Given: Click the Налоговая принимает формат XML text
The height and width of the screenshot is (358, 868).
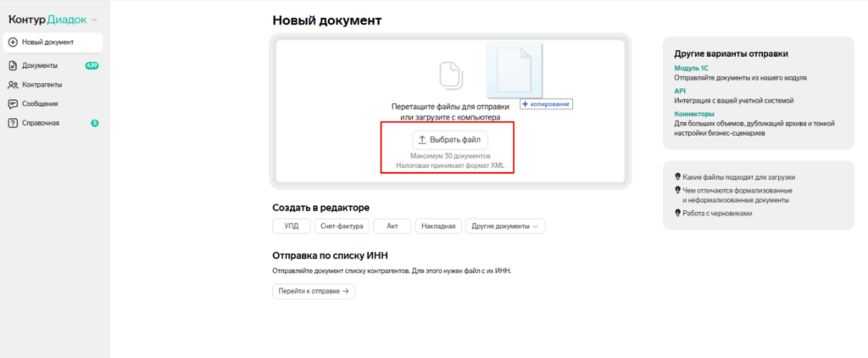Looking at the screenshot, I should click(450, 165).
